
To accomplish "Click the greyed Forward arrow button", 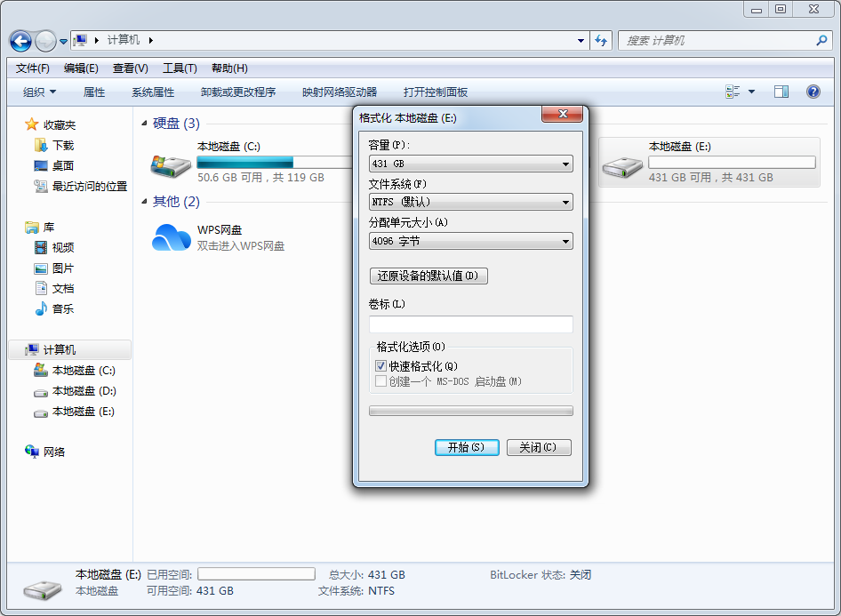I will click(x=45, y=41).
